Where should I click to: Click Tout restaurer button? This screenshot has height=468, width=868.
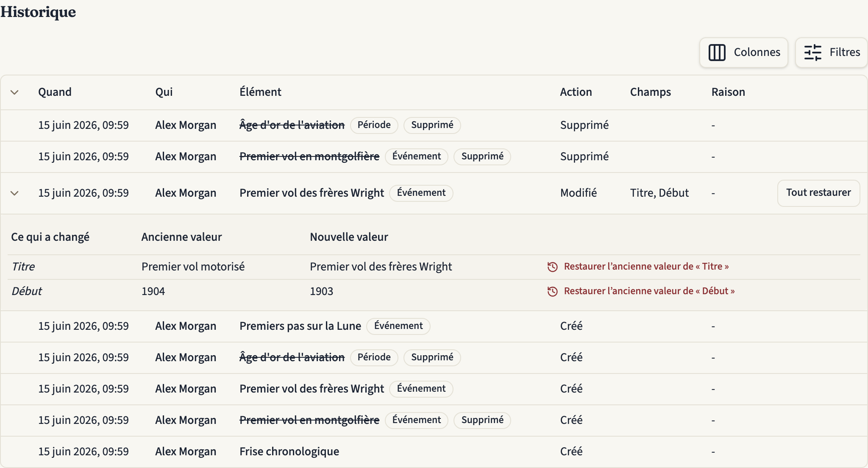818,193
